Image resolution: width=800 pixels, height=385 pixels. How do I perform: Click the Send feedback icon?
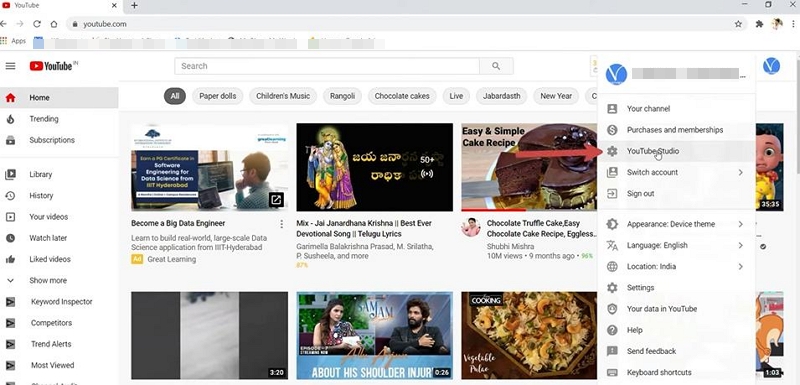(x=612, y=351)
